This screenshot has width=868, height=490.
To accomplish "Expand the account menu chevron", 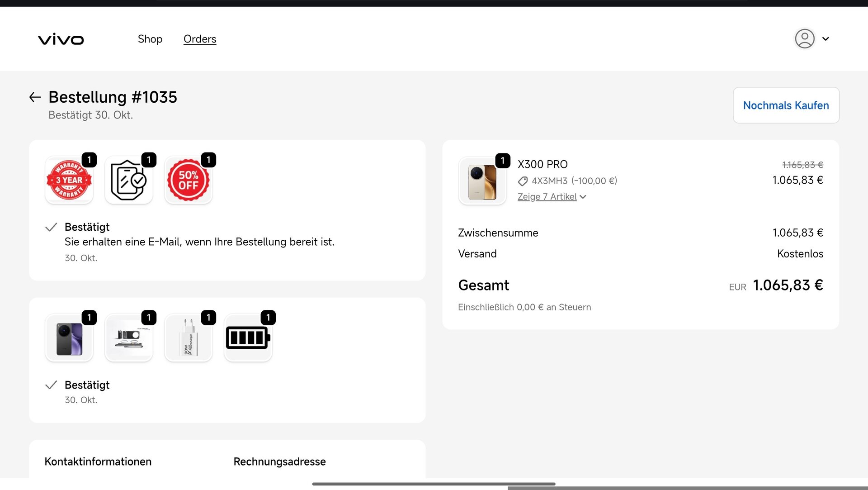I will pos(826,39).
